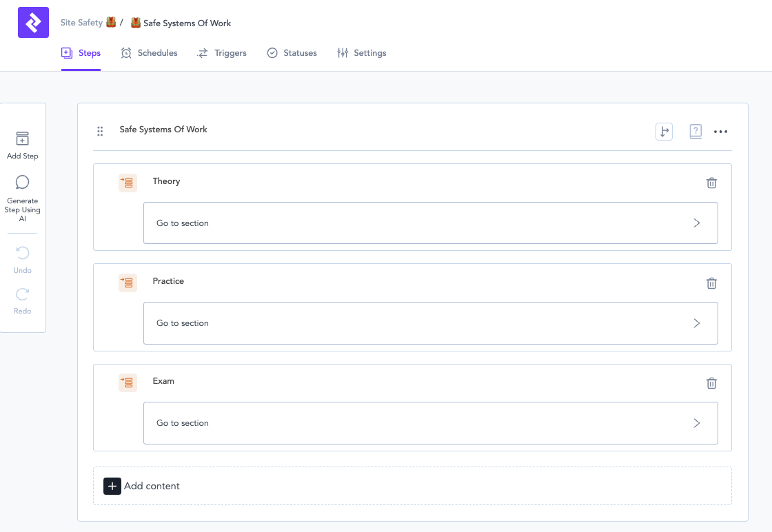Expand Theory's Go to section chevron
The image size is (772, 532).
tap(696, 223)
